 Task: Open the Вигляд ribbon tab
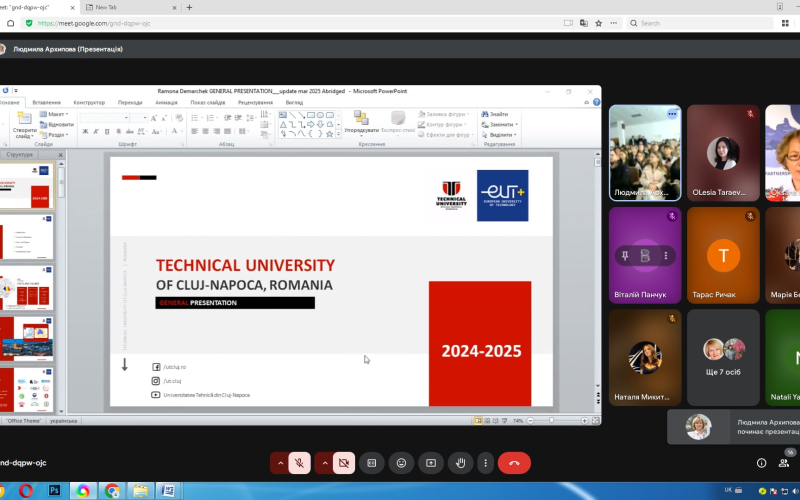pos(294,103)
